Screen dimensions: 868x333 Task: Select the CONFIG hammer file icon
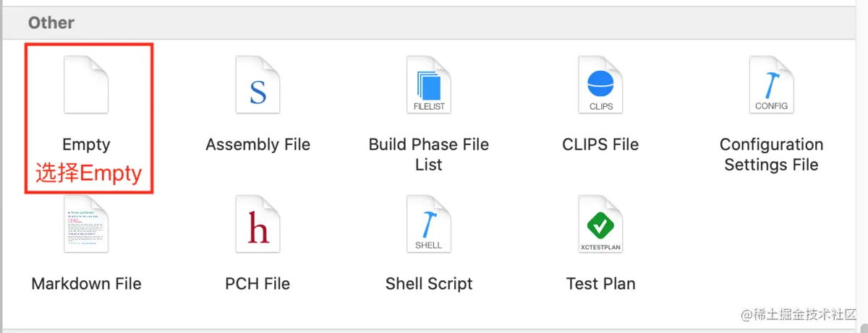771,86
